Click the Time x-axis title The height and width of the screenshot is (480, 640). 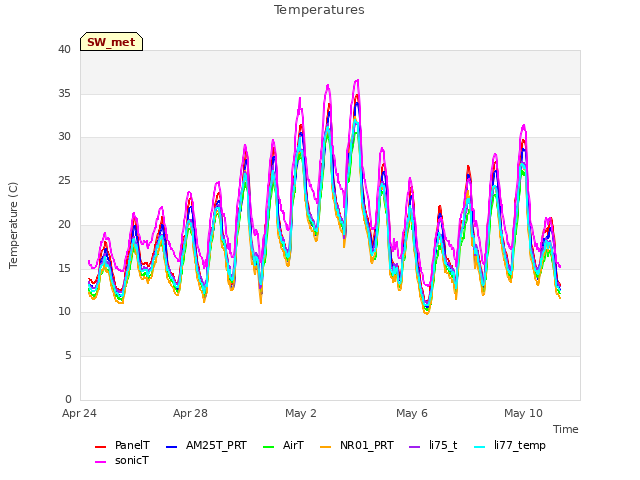[x=566, y=429]
